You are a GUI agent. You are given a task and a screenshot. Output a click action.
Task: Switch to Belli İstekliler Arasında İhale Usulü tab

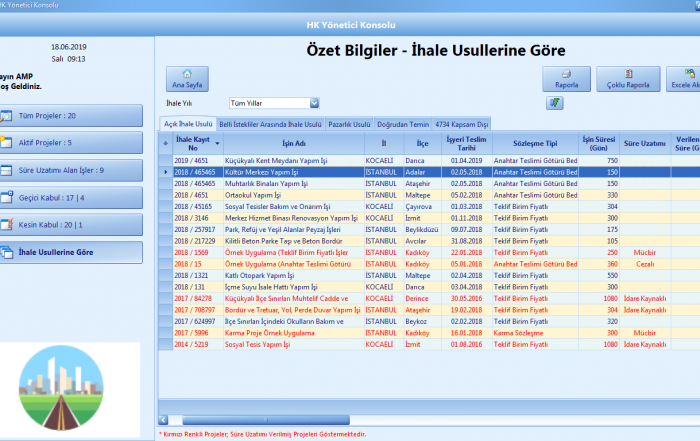270,124
